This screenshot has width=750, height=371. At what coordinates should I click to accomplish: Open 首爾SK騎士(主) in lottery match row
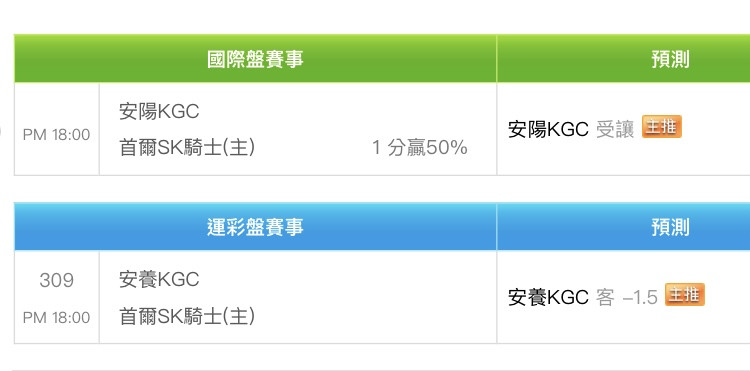(187, 316)
